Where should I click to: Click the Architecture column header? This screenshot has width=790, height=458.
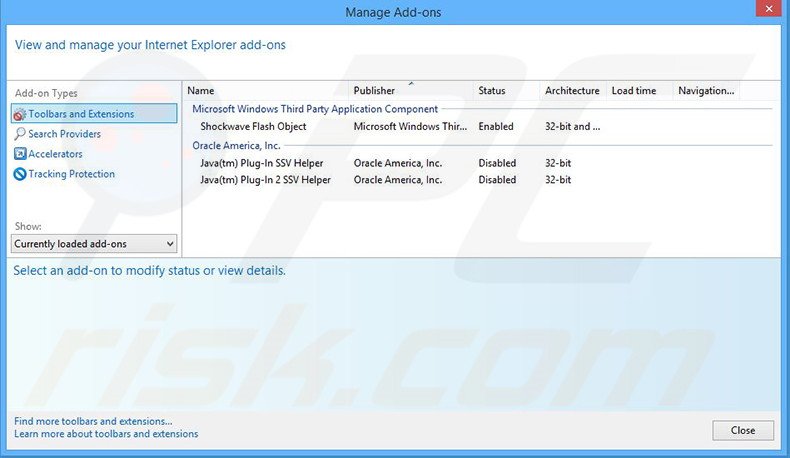point(573,91)
